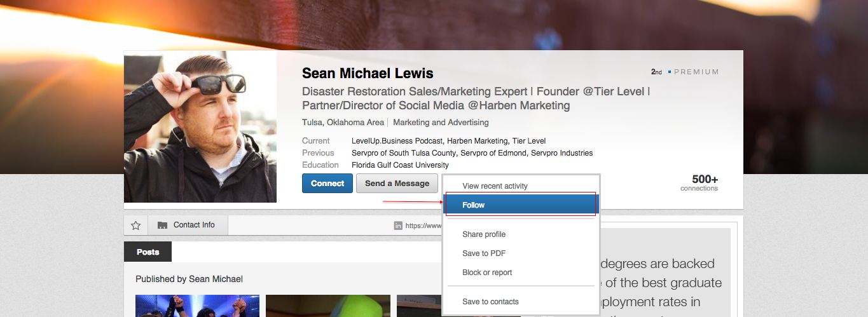Open the Contact Info tab
868x317 pixels.
pyautogui.click(x=188, y=225)
